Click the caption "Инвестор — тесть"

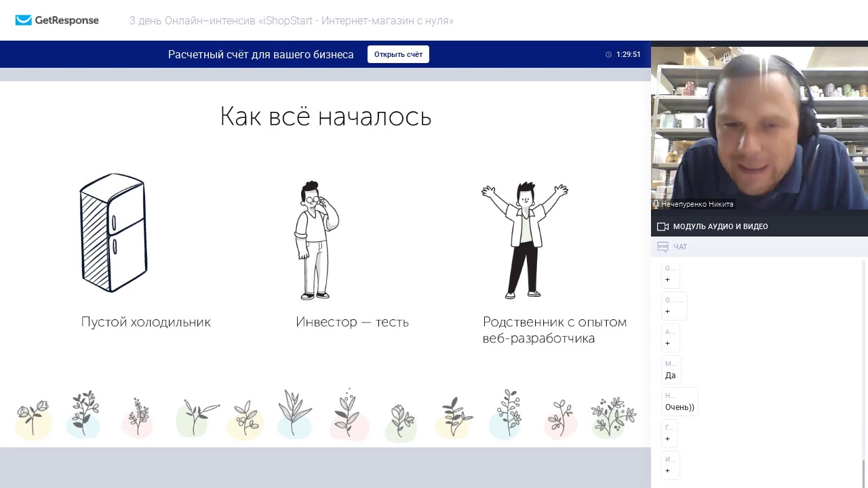(352, 322)
